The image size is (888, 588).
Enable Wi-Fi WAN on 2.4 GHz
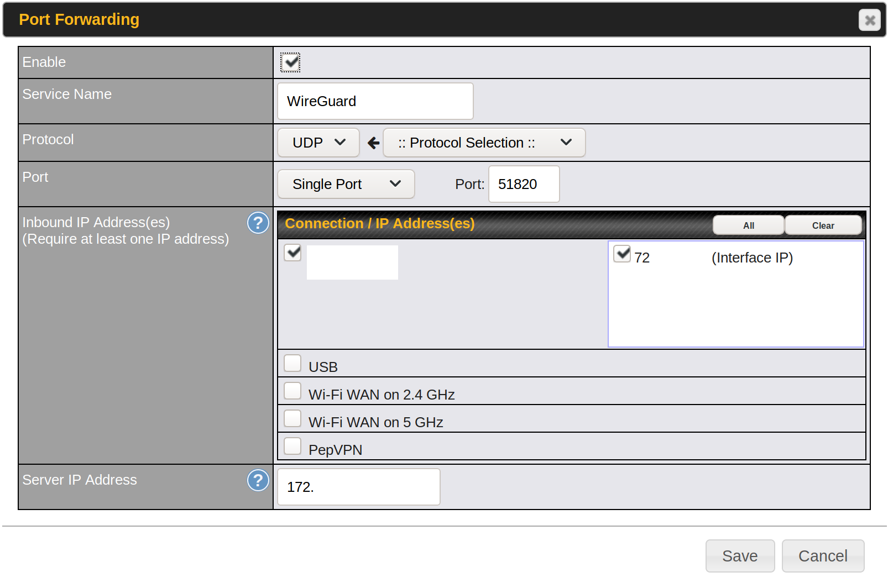292,391
